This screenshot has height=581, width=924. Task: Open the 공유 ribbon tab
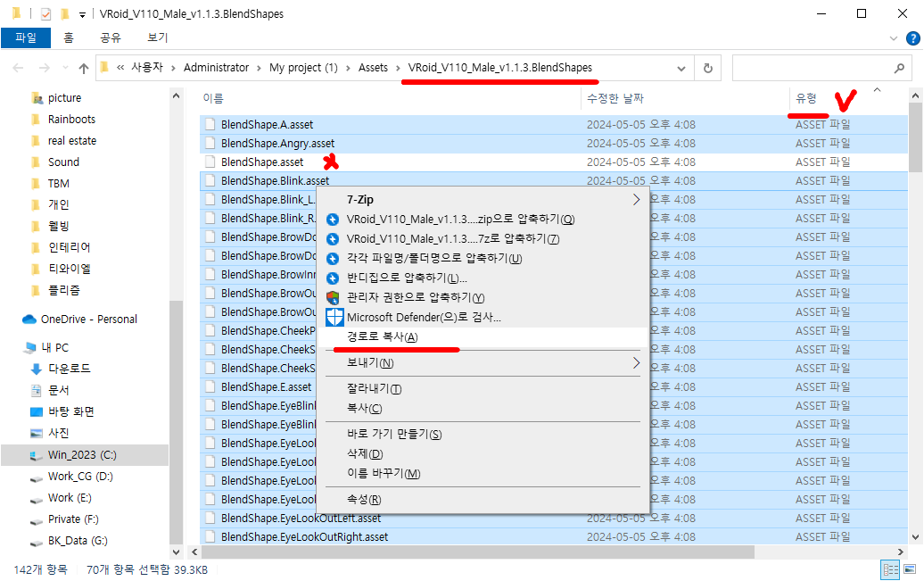click(x=111, y=37)
